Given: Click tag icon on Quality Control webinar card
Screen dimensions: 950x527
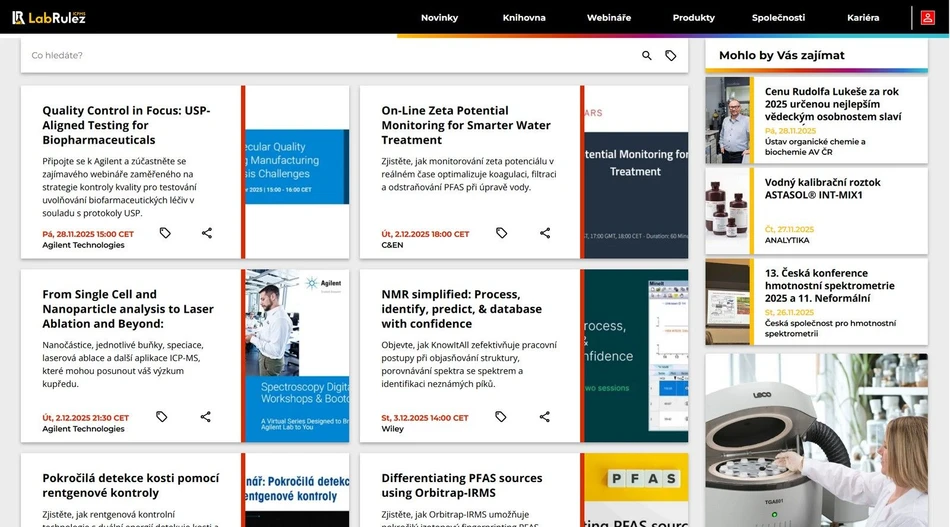Looking at the screenshot, I should click(x=165, y=233).
